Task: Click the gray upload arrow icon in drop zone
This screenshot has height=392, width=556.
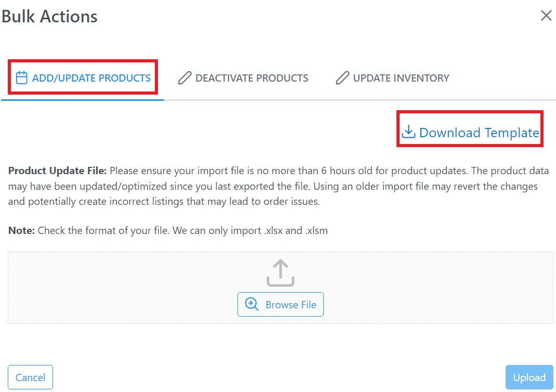Action: click(x=281, y=272)
